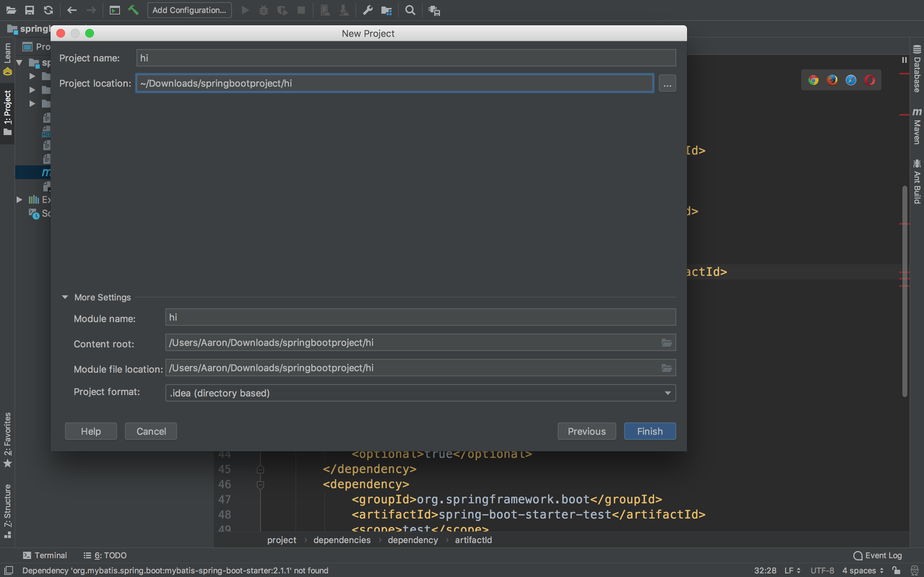The width and height of the screenshot is (924, 577).
Task: Click the Finish button
Action: [649, 431]
